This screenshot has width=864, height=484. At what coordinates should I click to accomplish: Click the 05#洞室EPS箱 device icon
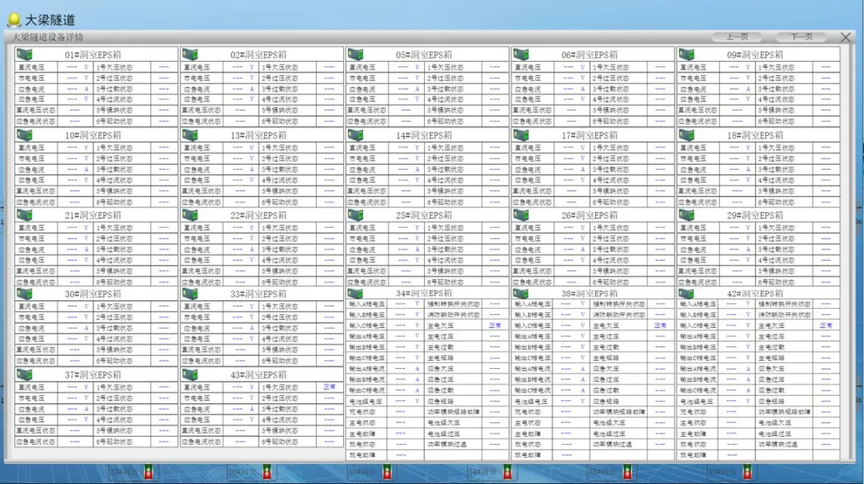click(355, 55)
